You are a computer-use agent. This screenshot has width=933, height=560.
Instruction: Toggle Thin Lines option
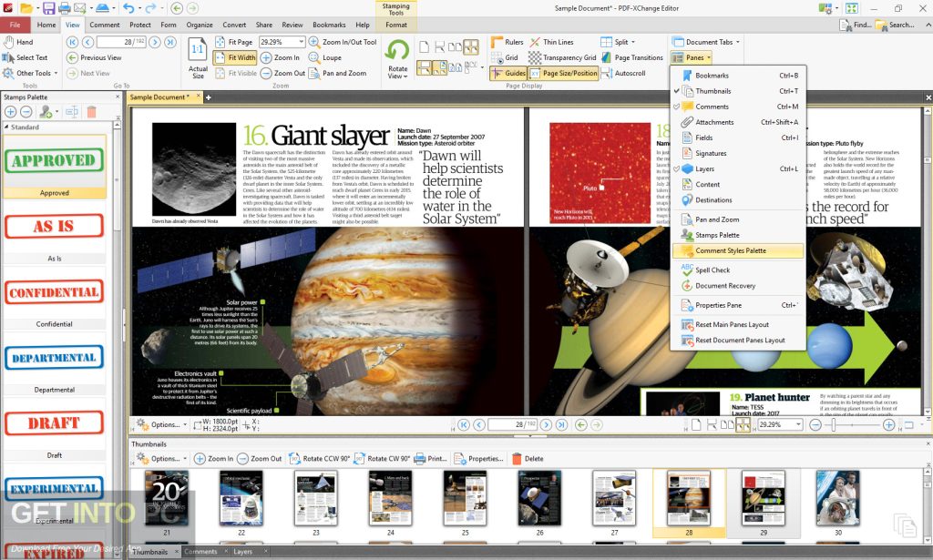pos(551,42)
